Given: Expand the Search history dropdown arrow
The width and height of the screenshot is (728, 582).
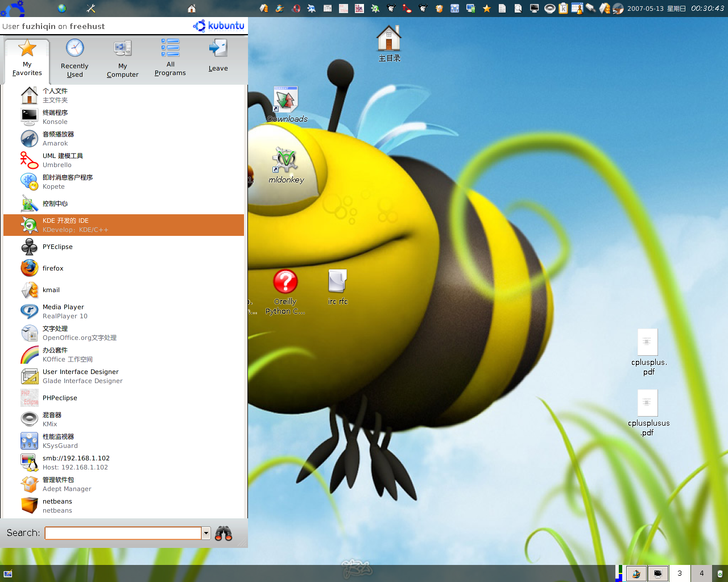Looking at the screenshot, I should pyautogui.click(x=206, y=533).
